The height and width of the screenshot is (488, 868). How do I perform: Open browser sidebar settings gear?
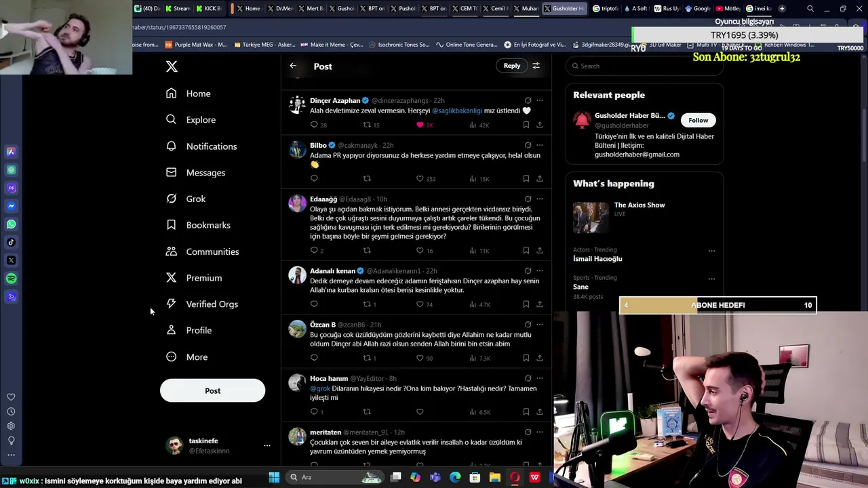coord(11,426)
